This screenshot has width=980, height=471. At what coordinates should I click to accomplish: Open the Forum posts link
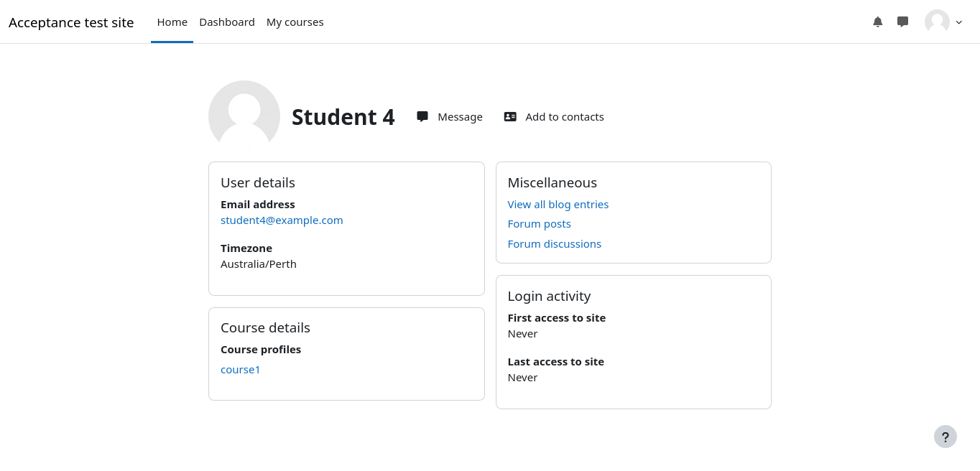[539, 224]
